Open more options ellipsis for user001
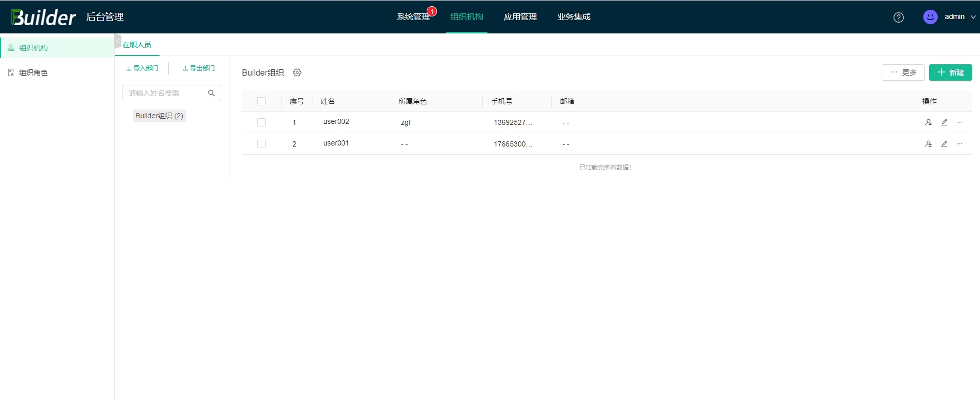This screenshot has height=401, width=980. [x=959, y=144]
